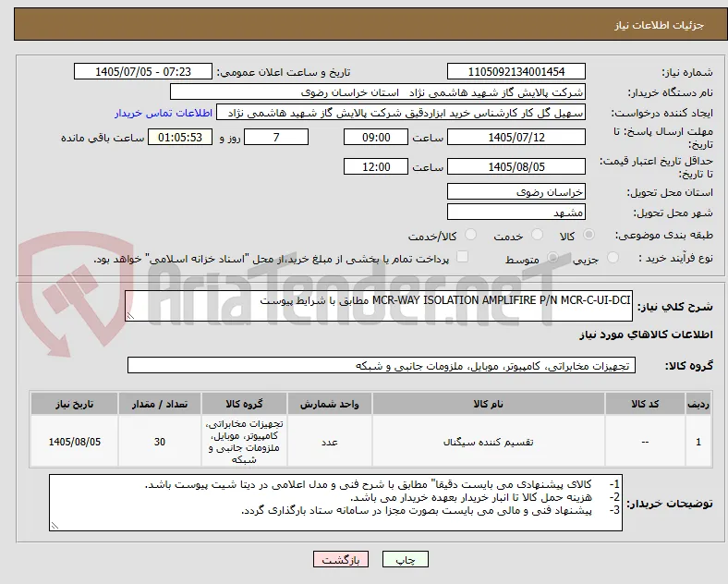Open the اطلاعات تماس خریدار link

tap(164, 113)
